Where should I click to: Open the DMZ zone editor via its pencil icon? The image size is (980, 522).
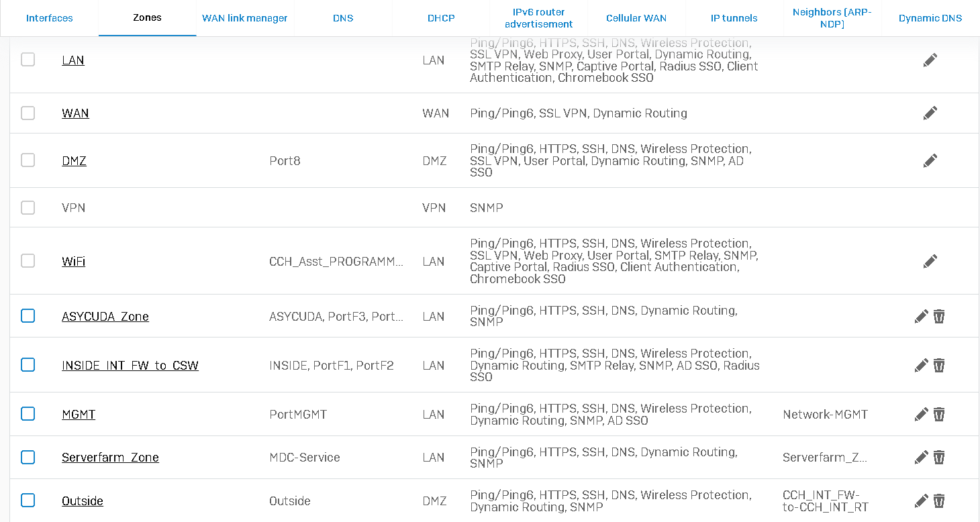coord(930,160)
